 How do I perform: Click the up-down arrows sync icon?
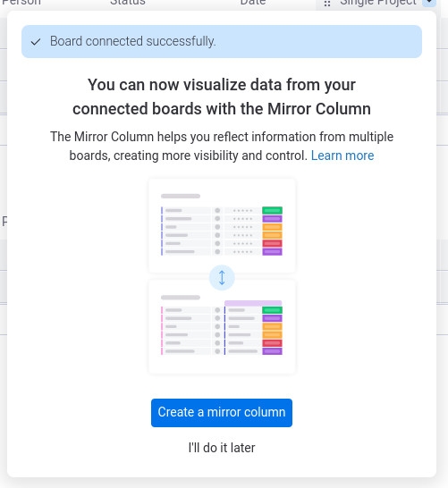click(x=222, y=278)
